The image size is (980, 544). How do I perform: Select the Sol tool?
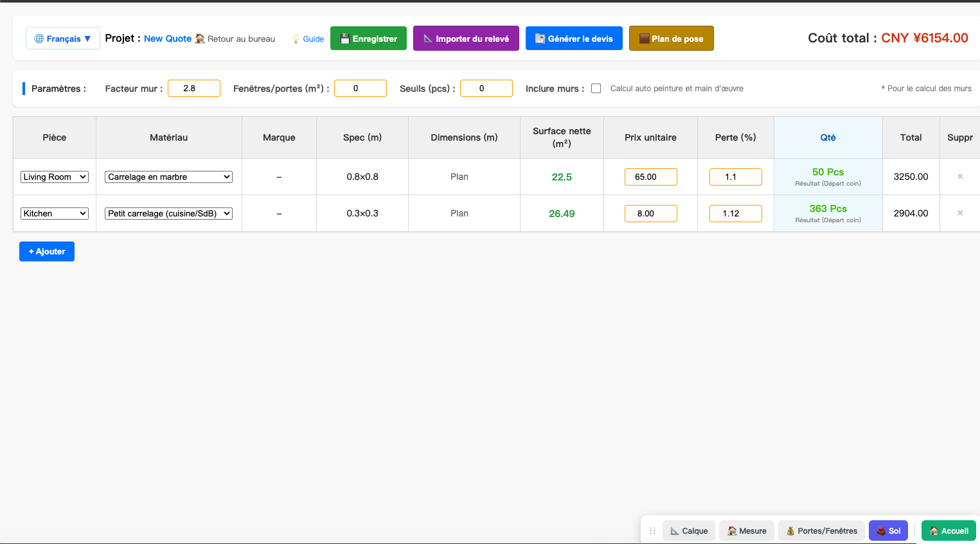tap(889, 531)
